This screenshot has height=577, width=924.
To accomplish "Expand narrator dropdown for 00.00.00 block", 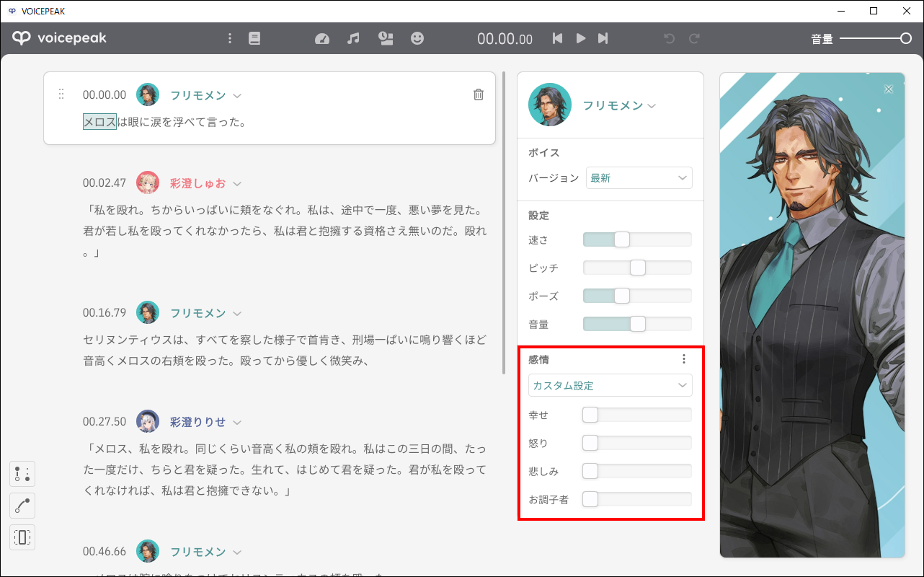I will (237, 95).
